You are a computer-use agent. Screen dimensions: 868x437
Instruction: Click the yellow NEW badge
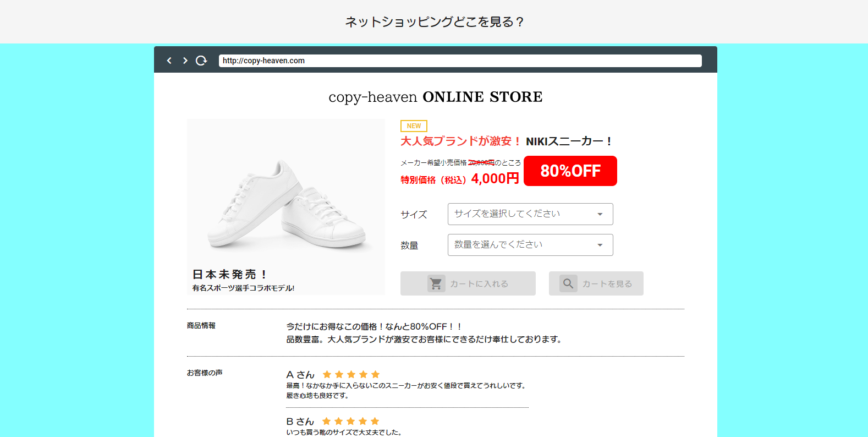(414, 126)
